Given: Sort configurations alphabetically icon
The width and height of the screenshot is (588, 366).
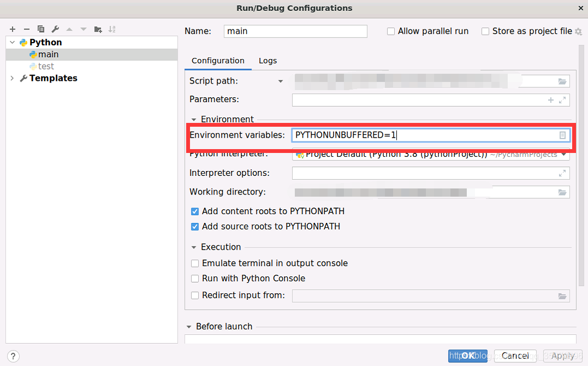Looking at the screenshot, I should point(112,29).
